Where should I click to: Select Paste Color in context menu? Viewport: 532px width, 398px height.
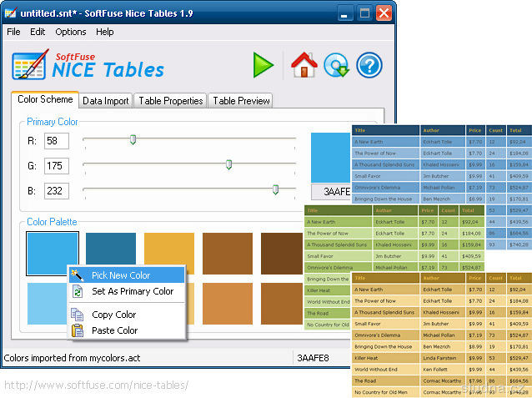pos(127,330)
